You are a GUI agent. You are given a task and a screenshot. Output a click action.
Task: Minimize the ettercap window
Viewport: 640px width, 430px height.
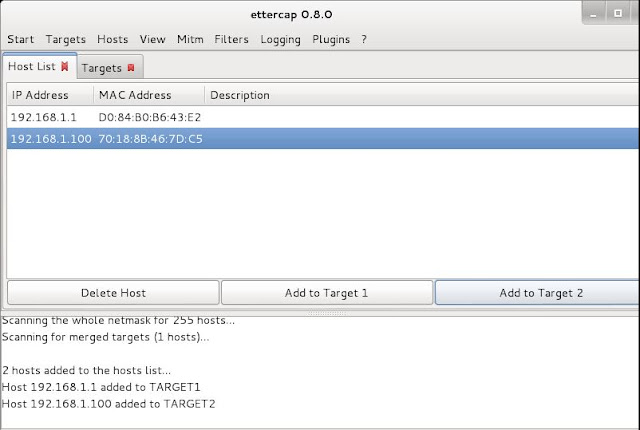[x=593, y=14]
